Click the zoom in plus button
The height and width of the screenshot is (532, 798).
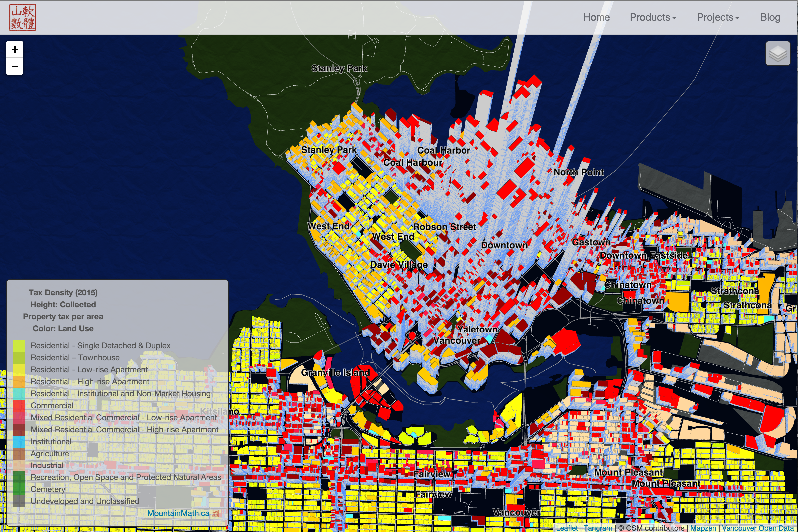point(15,50)
